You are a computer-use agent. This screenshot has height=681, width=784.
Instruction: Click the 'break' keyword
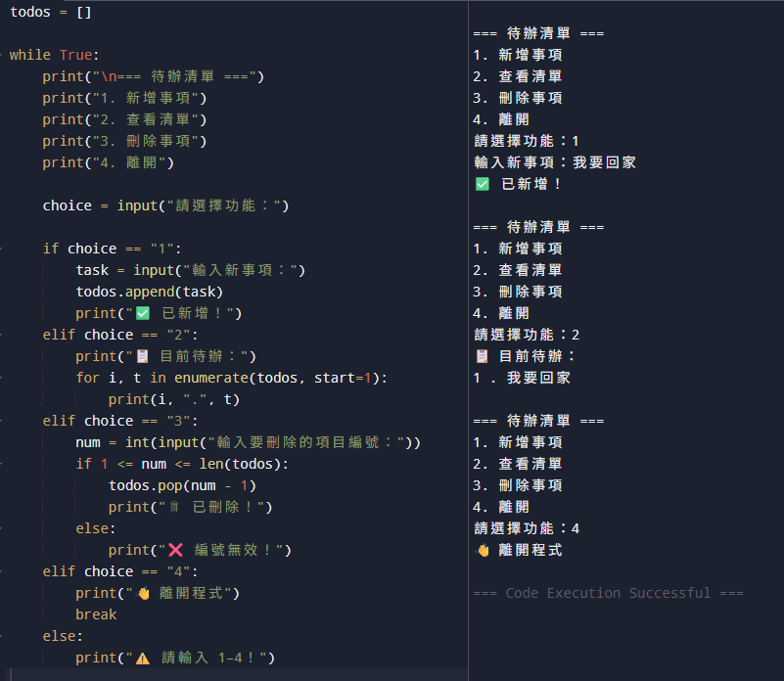(96, 614)
